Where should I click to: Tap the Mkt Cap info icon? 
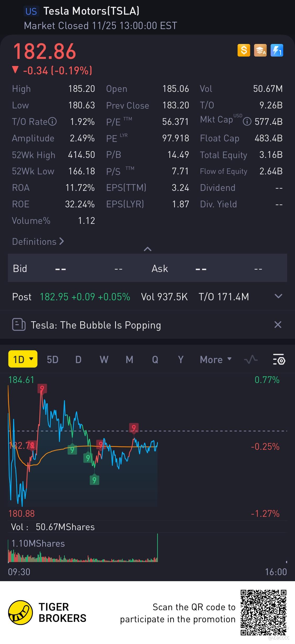pos(247,121)
